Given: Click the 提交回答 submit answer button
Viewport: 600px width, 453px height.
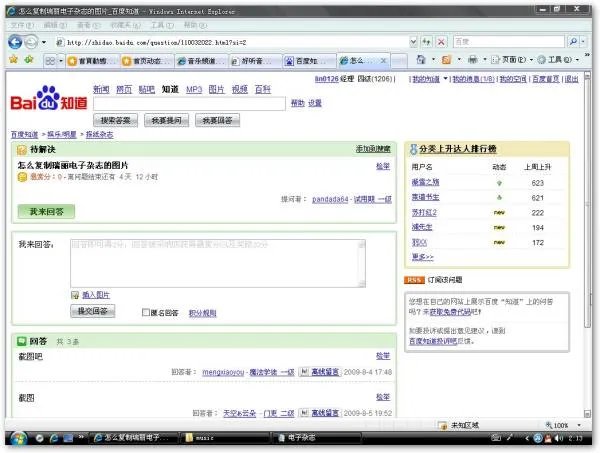Looking at the screenshot, I should (x=93, y=311).
